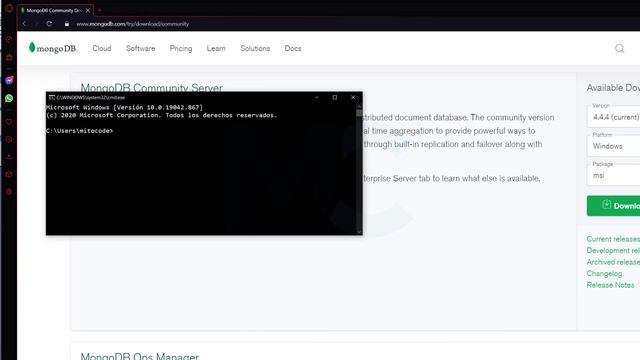Open the Solutions menu
Image resolution: width=640 pixels, height=360 pixels.
point(255,48)
